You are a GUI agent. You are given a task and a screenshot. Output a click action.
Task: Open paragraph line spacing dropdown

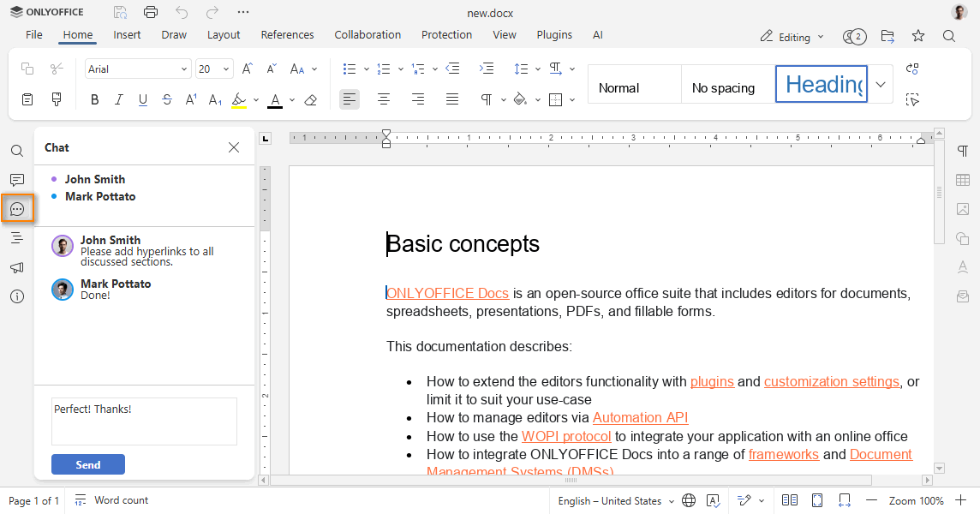point(526,69)
